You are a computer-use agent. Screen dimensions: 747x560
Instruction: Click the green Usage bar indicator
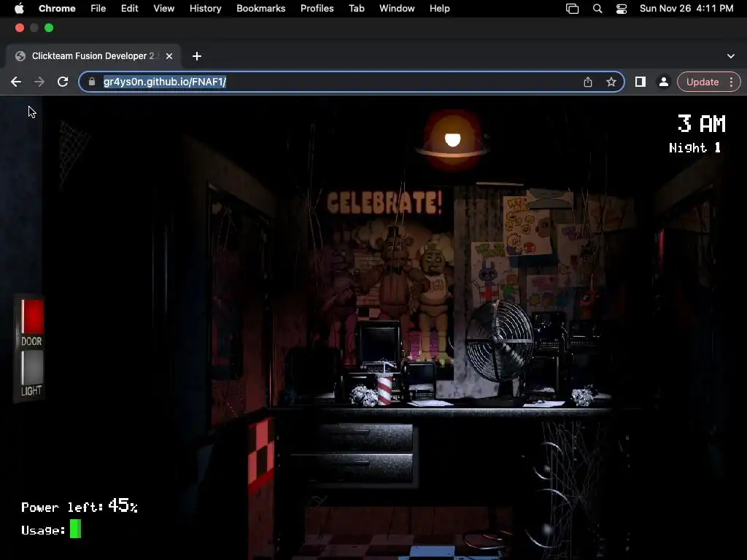(75, 529)
